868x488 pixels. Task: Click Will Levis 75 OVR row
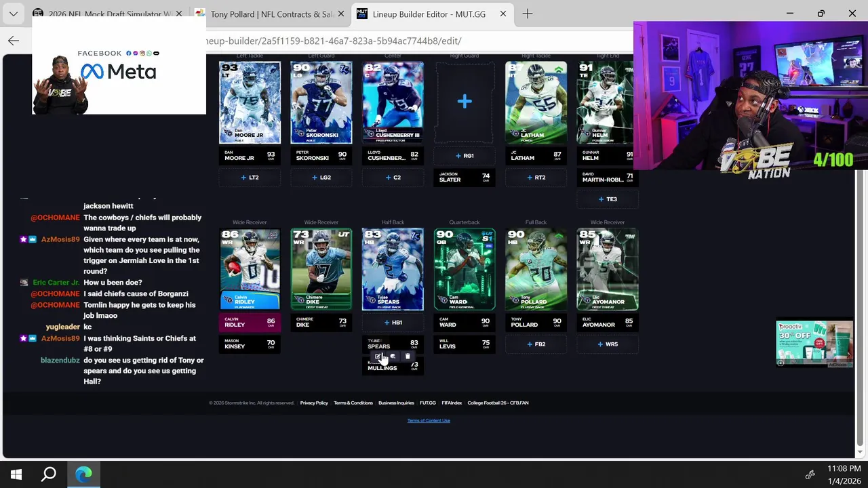[465, 344]
